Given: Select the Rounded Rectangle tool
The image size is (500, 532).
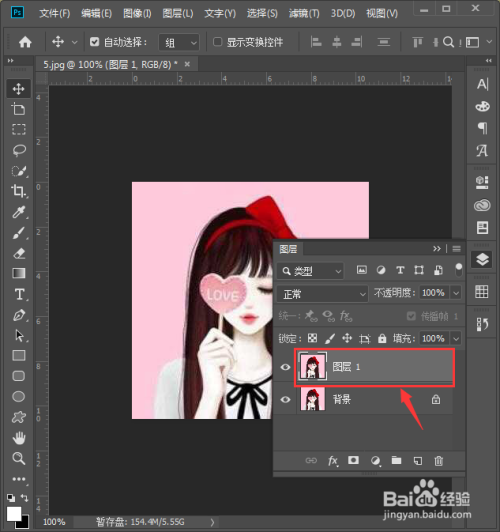Looking at the screenshot, I should click(19, 376).
